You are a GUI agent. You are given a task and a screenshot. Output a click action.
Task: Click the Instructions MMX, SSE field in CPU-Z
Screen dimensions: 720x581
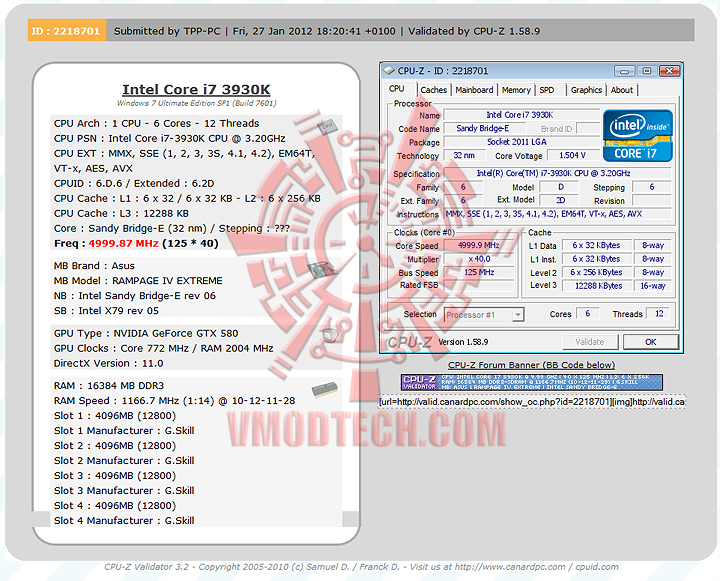tap(557, 214)
